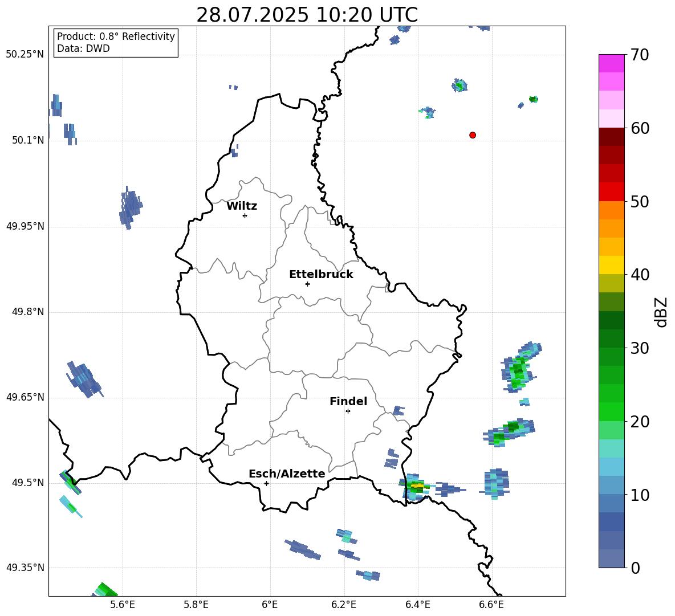Image resolution: width=675 pixels, height=616 pixels.
Task: Pick the dark maroon colorbar swatch below 60
Action: (x=612, y=137)
